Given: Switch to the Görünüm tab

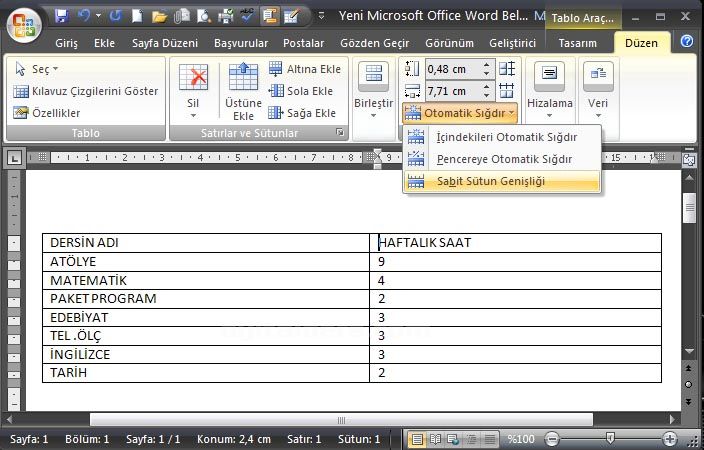Looking at the screenshot, I should [449, 43].
